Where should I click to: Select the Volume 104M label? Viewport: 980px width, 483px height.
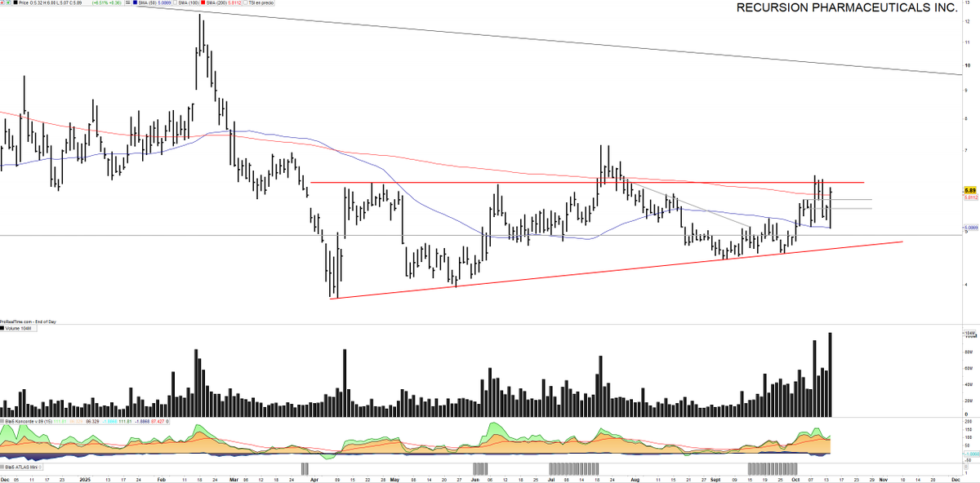click(18, 328)
